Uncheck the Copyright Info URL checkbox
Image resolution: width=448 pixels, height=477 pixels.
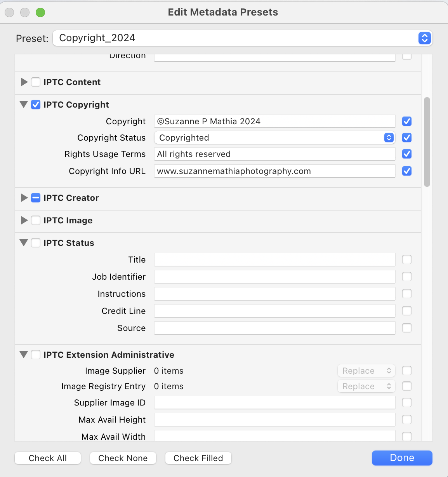tap(407, 171)
